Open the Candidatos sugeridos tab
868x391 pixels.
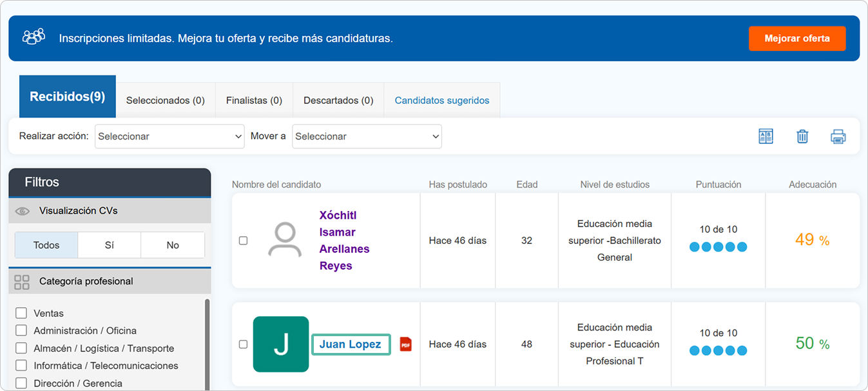click(x=441, y=101)
